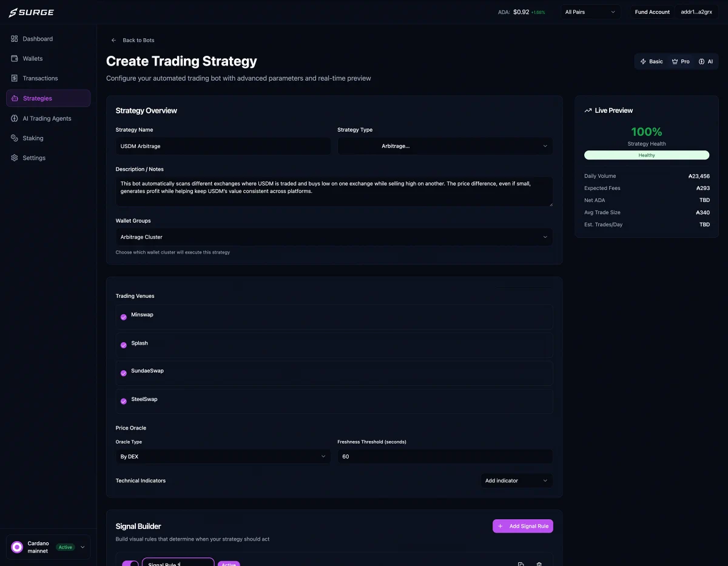Image resolution: width=728 pixels, height=566 pixels.
Task: Open the All Pairs dropdown
Action: [590, 12]
